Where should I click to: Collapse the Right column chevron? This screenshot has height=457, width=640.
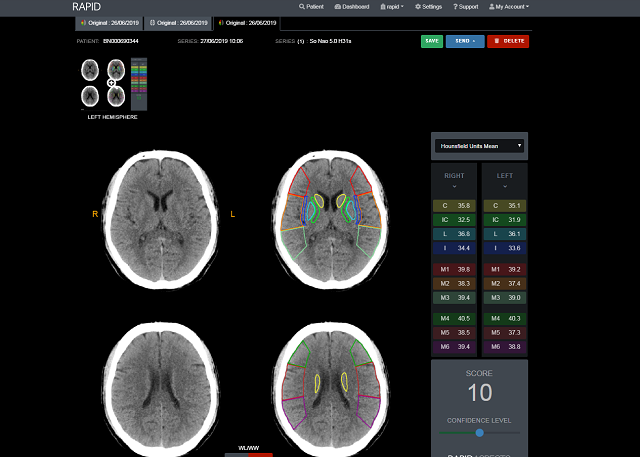[x=454, y=185]
